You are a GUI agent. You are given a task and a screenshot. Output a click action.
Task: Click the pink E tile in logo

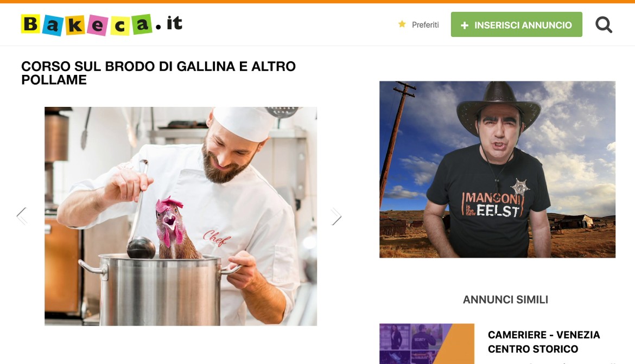97,25
